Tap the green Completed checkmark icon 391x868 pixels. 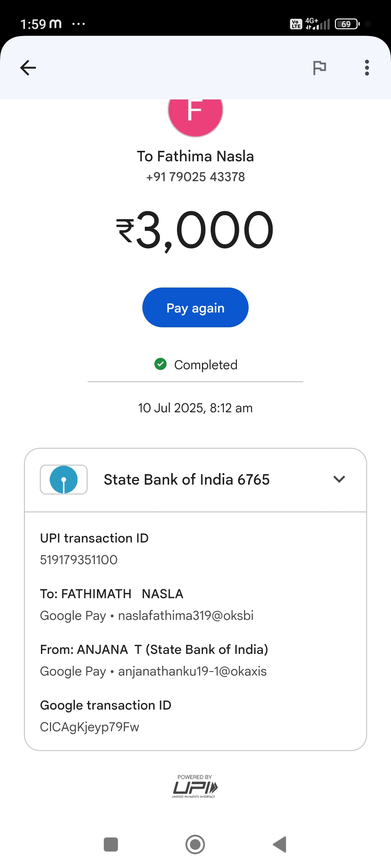[160, 364]
